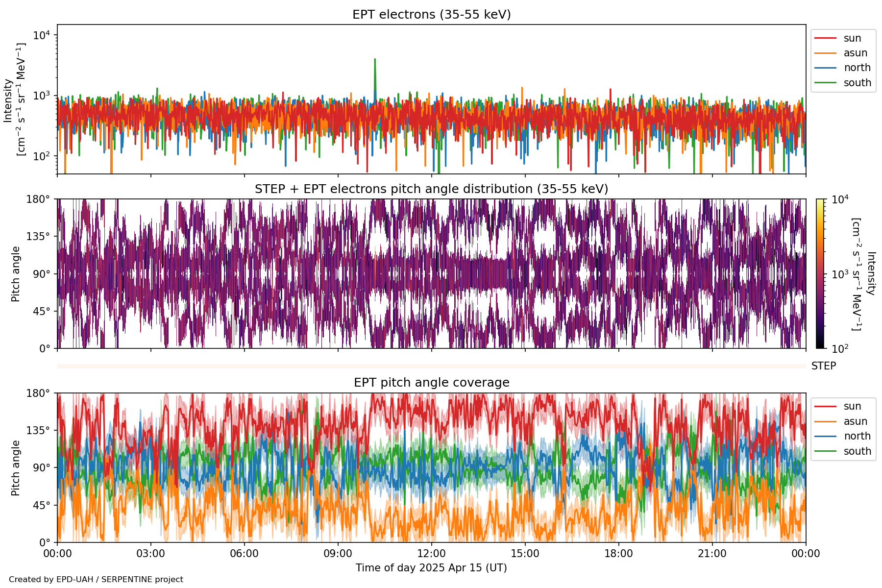Select north entry in the coverage legend
Viewport: 882px width, 588px height.
[857, 436]
